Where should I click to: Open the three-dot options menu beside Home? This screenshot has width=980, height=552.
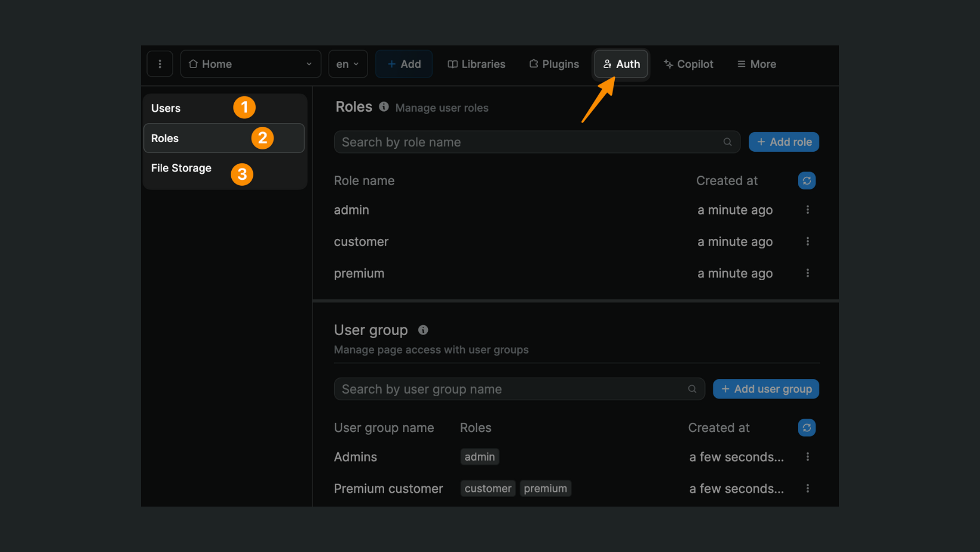[160, 63]
